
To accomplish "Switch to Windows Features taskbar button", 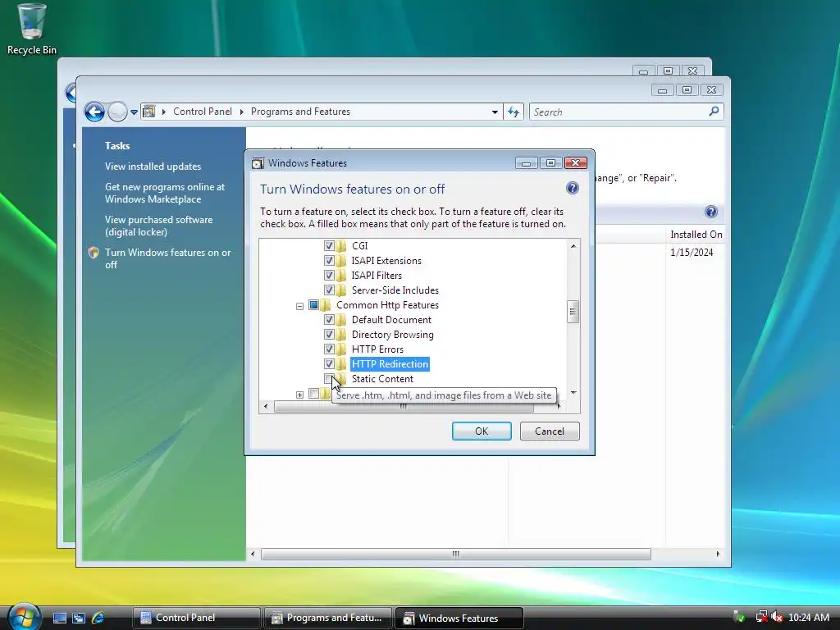I will [x=459, y=618].
